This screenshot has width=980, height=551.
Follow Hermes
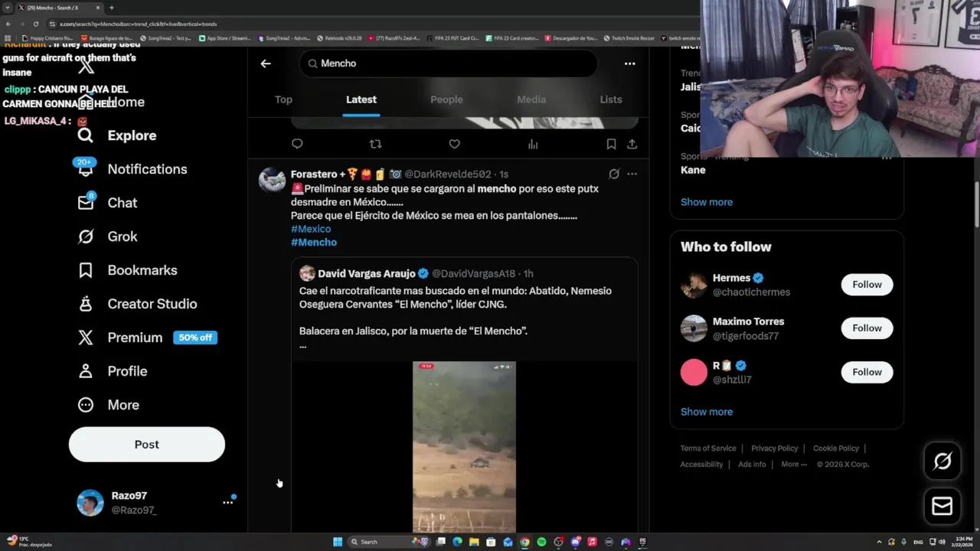point(867,285)
